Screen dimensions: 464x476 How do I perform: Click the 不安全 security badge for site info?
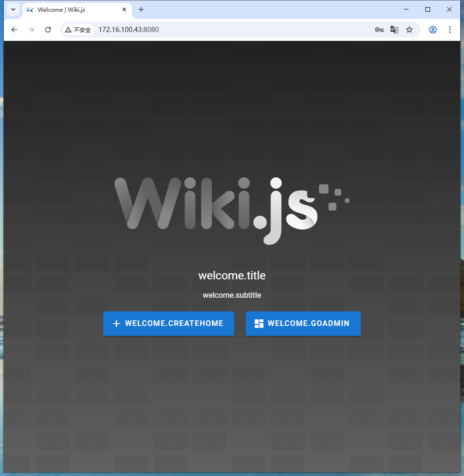click(x=78, y=29)
